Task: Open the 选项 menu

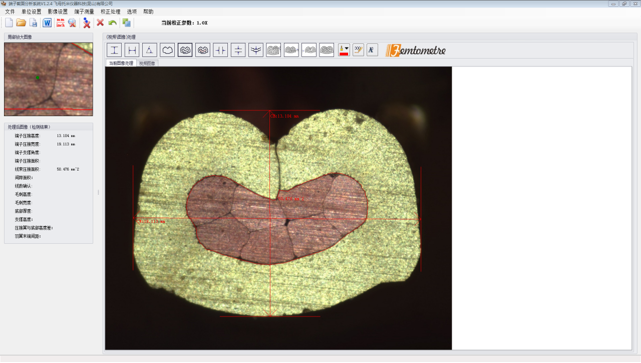Action: [x=132, y=11]
